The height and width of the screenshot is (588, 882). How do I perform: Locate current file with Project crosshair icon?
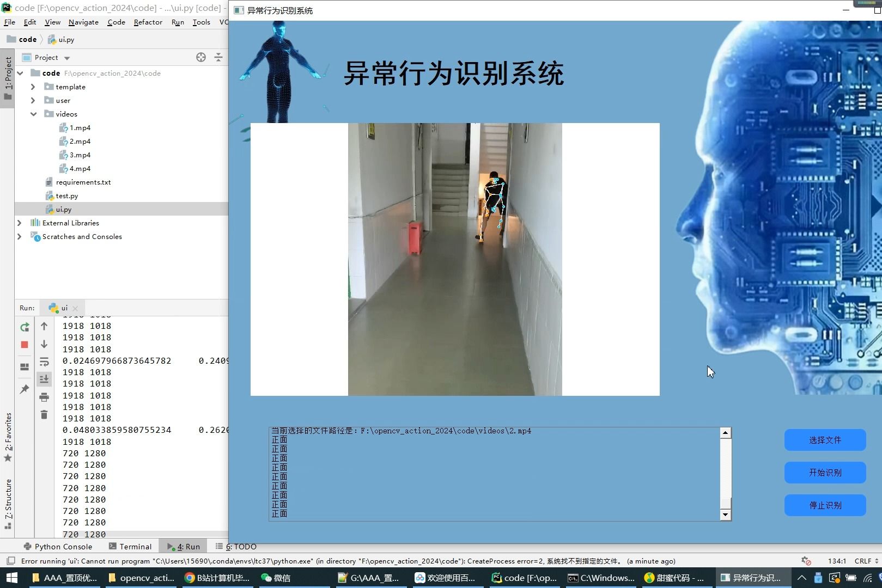pyautogui.click(x=201, y=57)
